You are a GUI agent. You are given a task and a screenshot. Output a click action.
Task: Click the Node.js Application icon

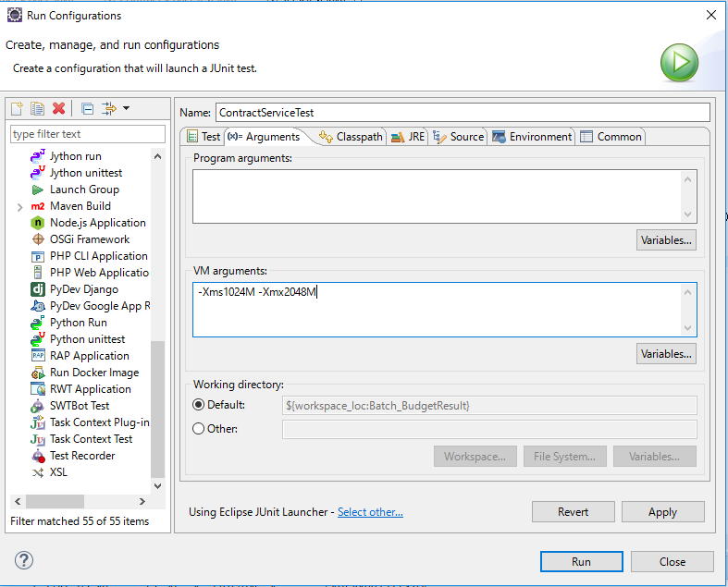pos(38,223)
